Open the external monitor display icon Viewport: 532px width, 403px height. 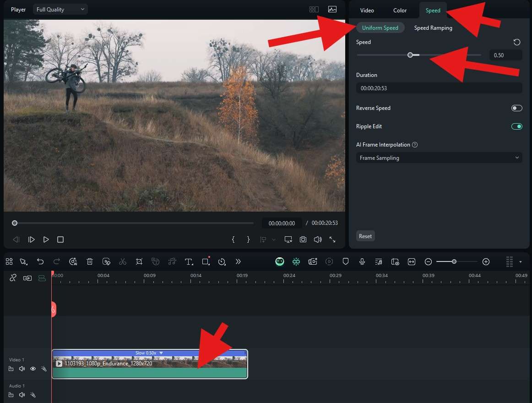(x=288, y=240)
